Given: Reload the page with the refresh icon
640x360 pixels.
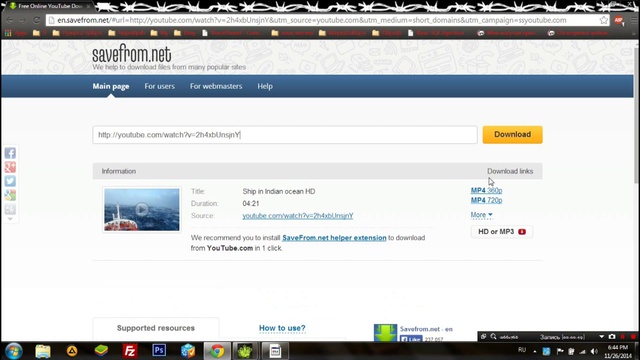Looking at the screenshot, I should [36, 20].
